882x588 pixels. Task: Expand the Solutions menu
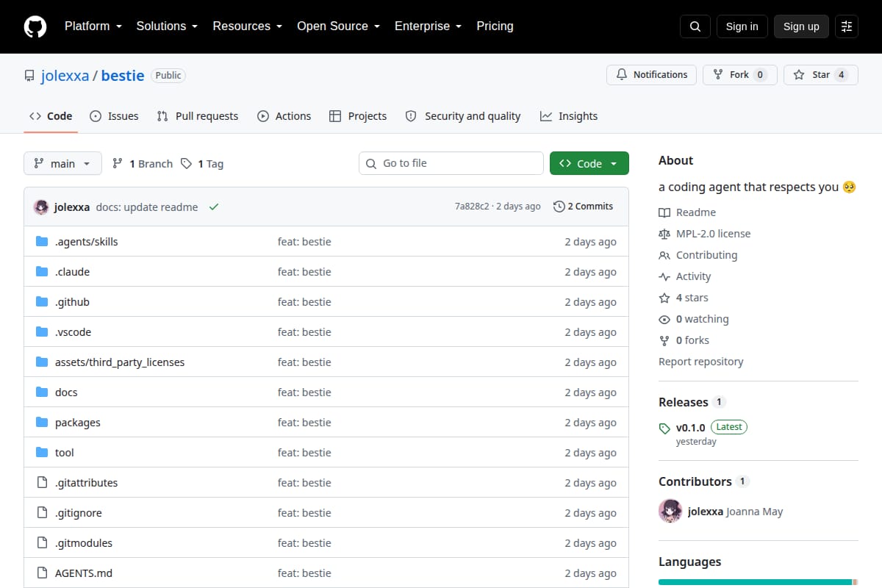coord(167,26)
